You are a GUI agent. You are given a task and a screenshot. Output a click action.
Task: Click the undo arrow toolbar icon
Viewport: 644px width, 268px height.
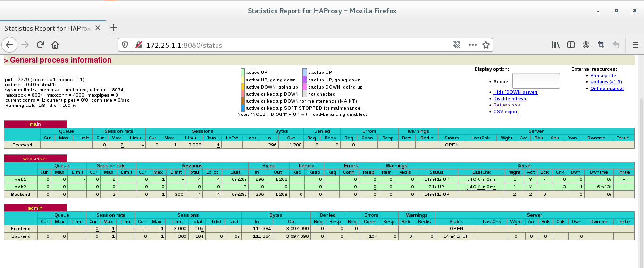616,45
